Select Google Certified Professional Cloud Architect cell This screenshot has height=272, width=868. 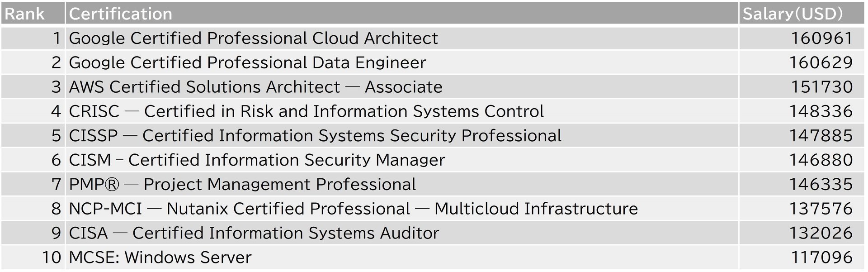tap(402, 38)
